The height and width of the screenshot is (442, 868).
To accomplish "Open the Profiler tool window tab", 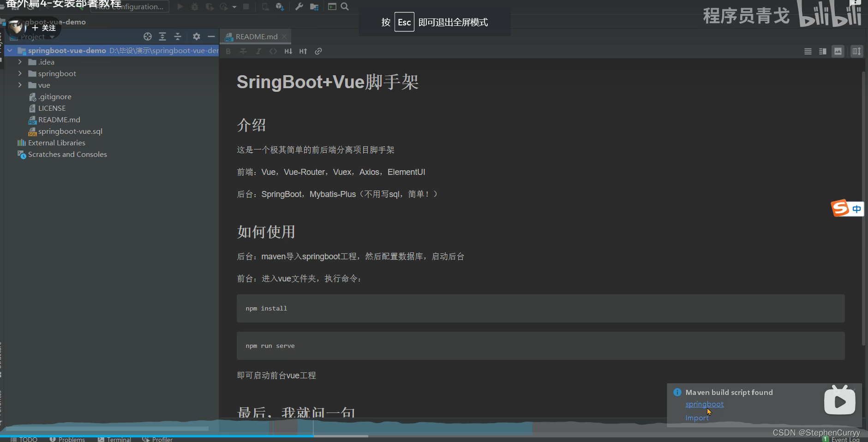I will click(157, 439).
